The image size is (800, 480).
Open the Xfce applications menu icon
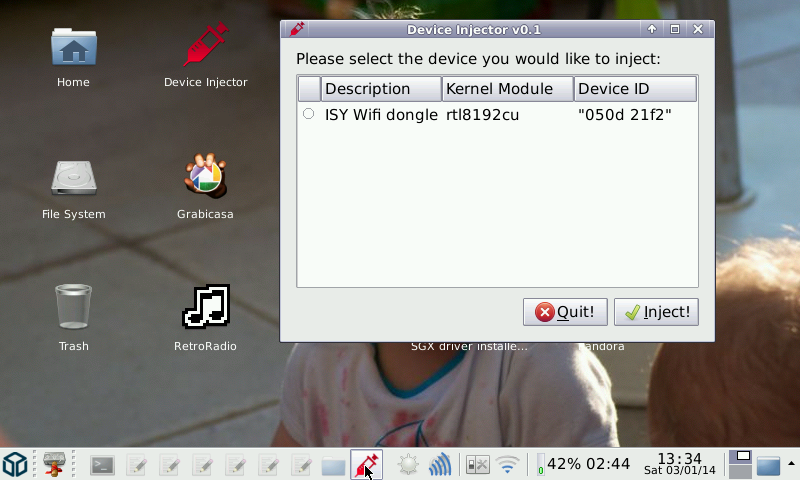[15, 465]
